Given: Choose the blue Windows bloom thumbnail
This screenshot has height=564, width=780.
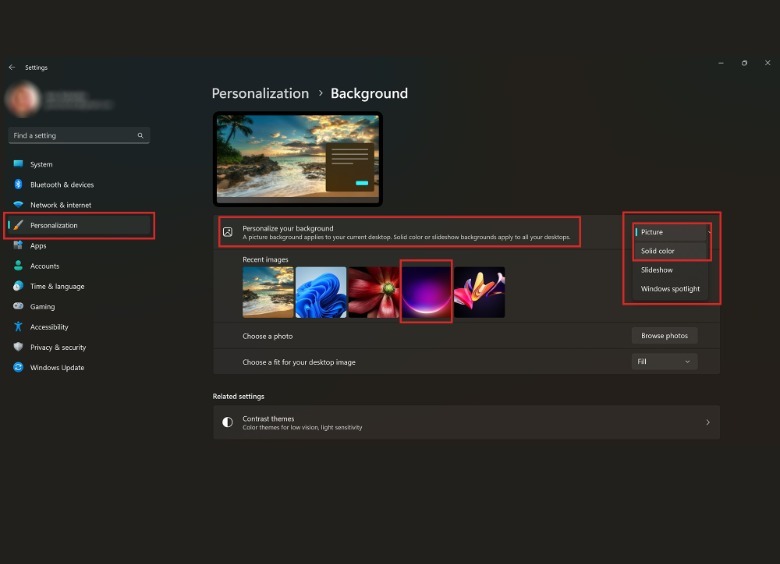Looking at the screenshot, I should pos(321,292).
